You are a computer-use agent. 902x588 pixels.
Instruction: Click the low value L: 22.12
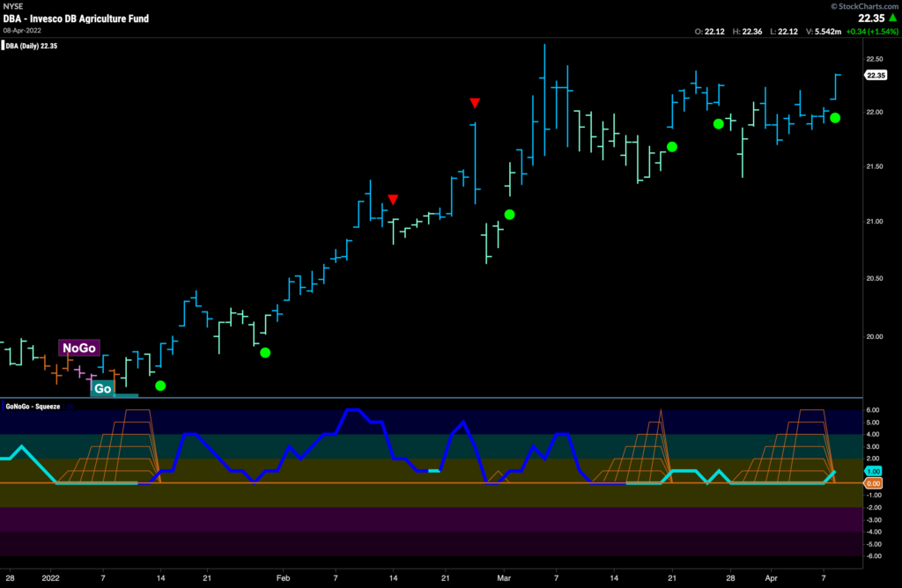[x=784, y=32]
